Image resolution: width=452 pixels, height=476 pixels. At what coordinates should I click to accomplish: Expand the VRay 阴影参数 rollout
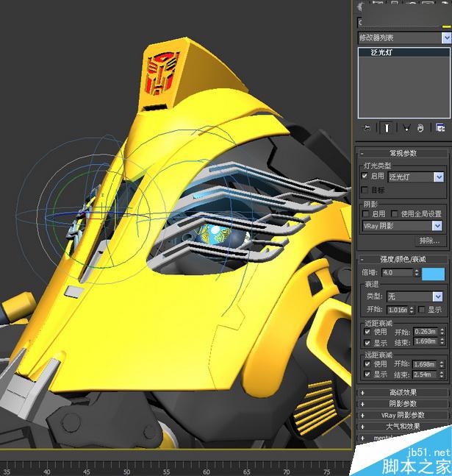tap(403, 415)
